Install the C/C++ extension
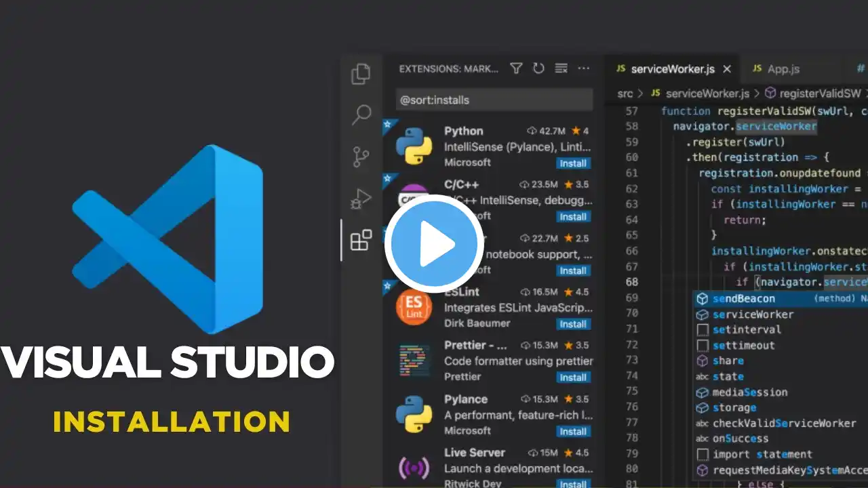This screenshot has width=868, height=488. [x=573, y=217]
